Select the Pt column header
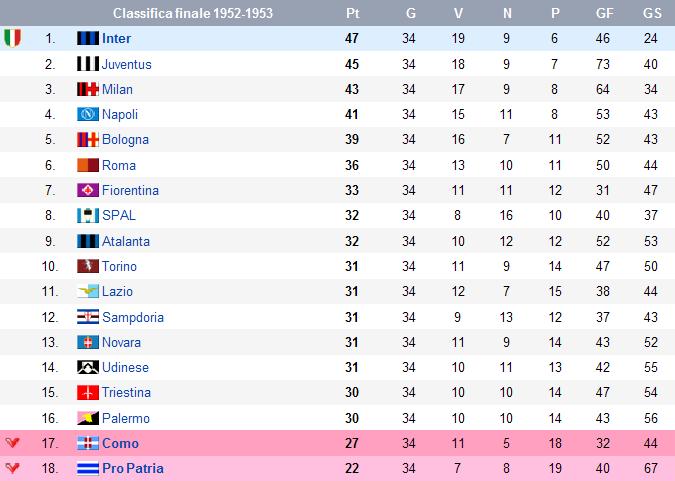Image resolution: width=675 pixels, height=481 pixels. [353, 13]
